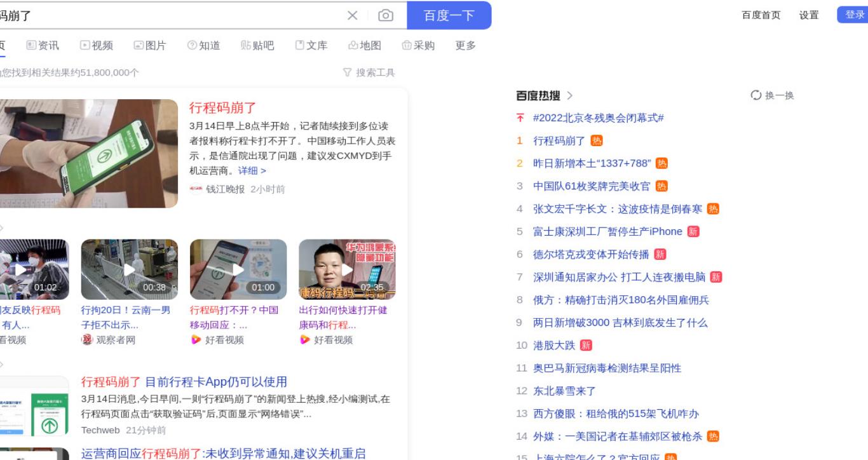Click the 百度一下 search button

click(x=449, y=15)
